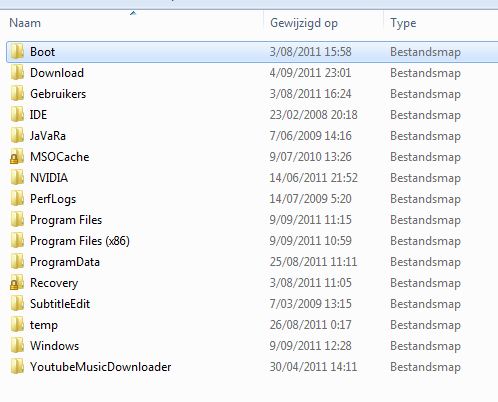Select the PerfLogs folder entry
This screenshot has width=498, height=402.
point(252,199)
